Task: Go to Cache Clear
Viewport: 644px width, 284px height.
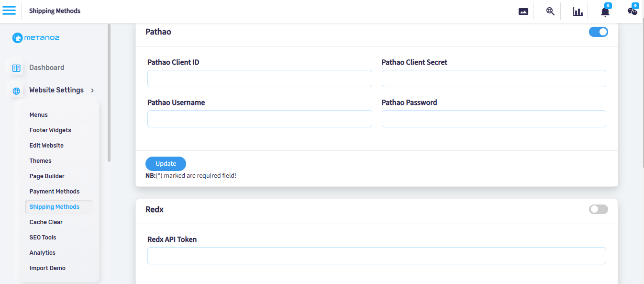Action: (x=46, y=222)
